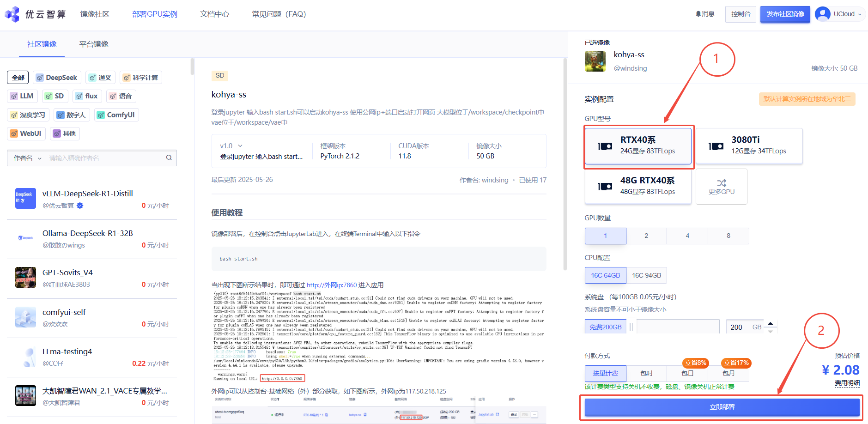
Task: Click Ollama-DeepSeek-R1-32B image icon
Action: [25, 238]
